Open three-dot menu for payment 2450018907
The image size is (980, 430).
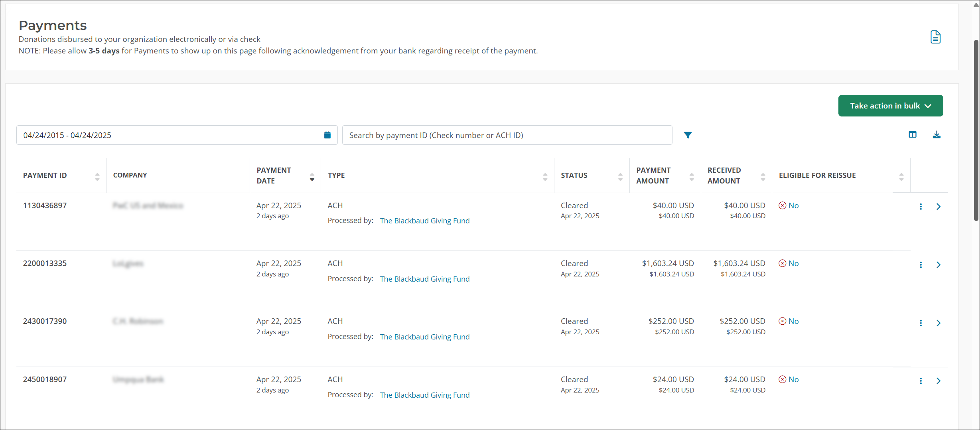921,381
